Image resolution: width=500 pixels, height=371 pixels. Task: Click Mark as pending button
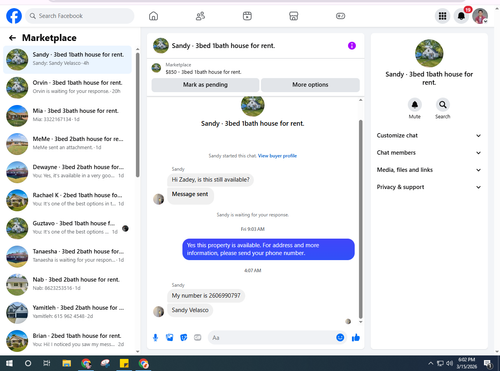click(205, 85)
